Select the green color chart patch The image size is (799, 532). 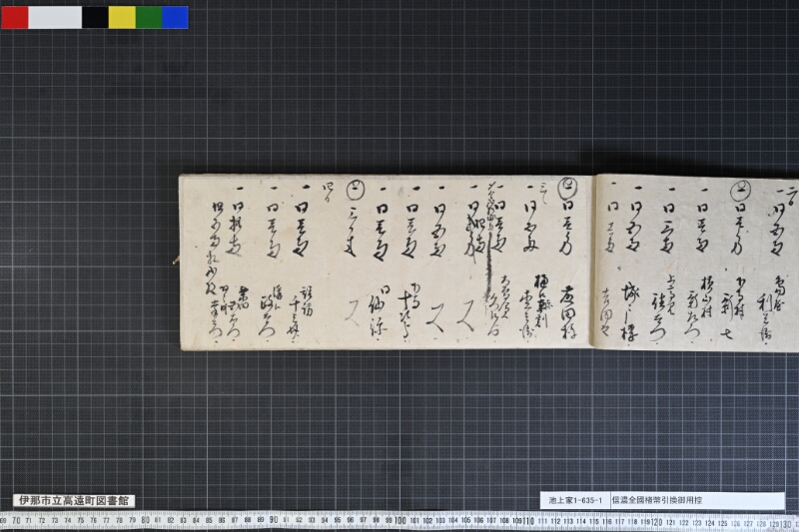[149, 17]
